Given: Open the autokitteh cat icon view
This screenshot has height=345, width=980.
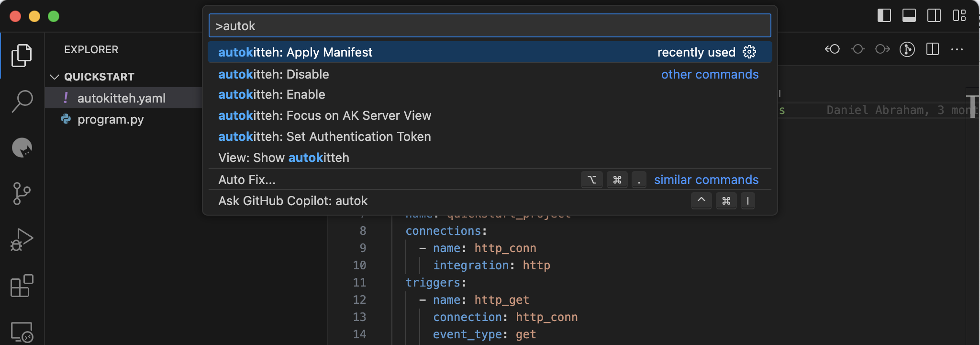Looking at the screenshot, I should coord(22,148).
